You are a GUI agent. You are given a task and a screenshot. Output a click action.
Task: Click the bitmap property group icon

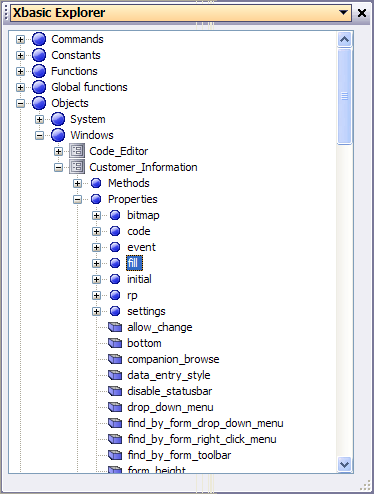pyautogui.click(x=115, y=215)
